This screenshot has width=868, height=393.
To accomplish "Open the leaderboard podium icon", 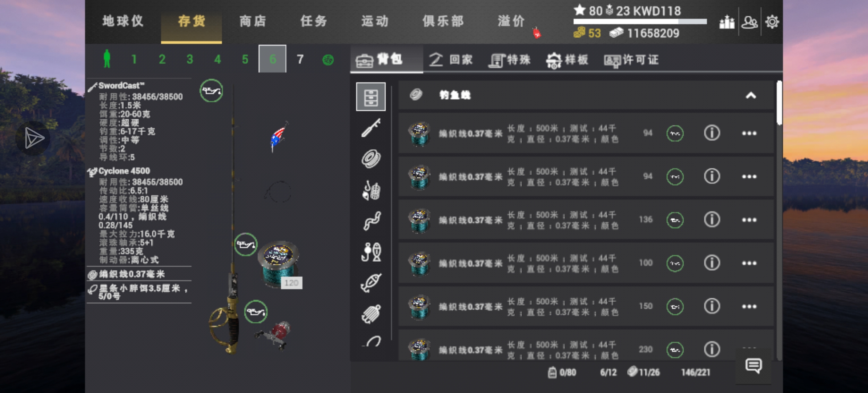I will [x=727, y=22].
